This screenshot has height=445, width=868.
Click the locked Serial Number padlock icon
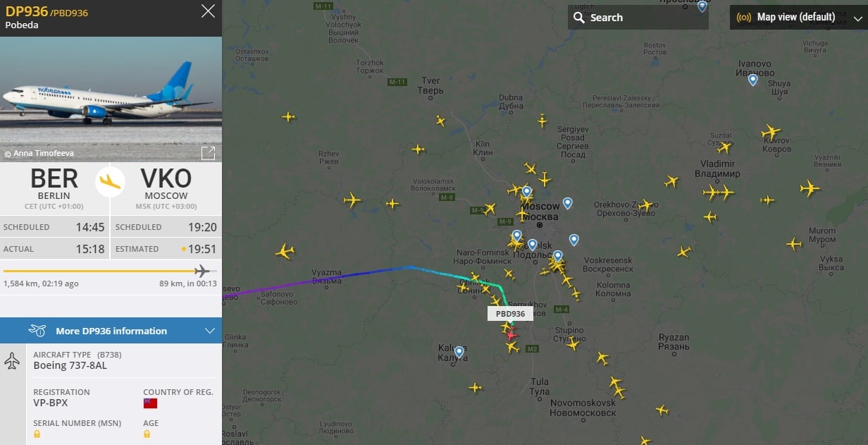(37, 434)
